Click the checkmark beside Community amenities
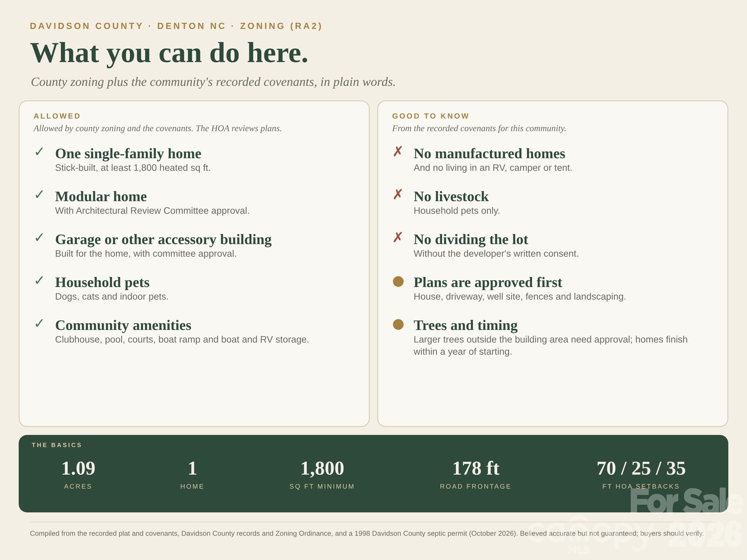 (x=39, y=323)
